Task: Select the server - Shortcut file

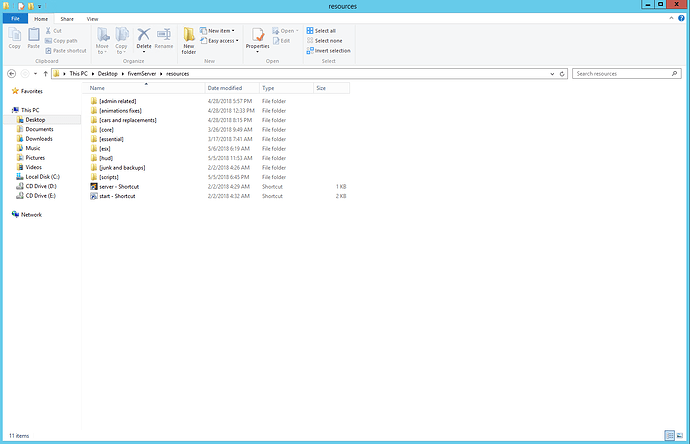Action: click(x=115, y=187)
